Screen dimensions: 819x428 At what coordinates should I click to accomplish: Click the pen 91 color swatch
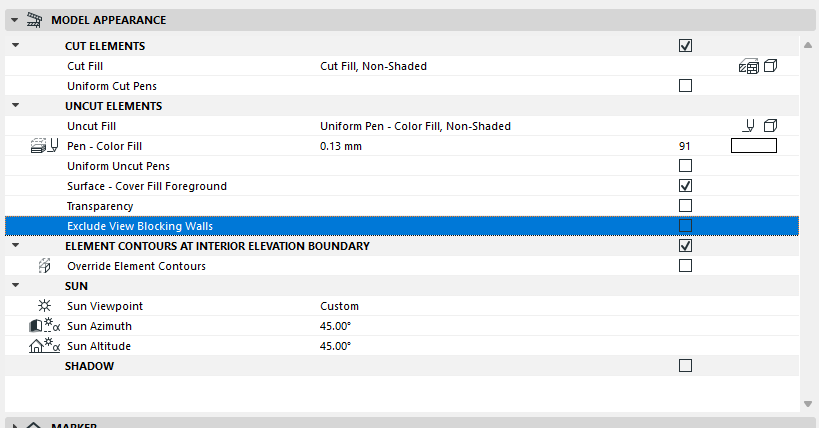[754, 146]
